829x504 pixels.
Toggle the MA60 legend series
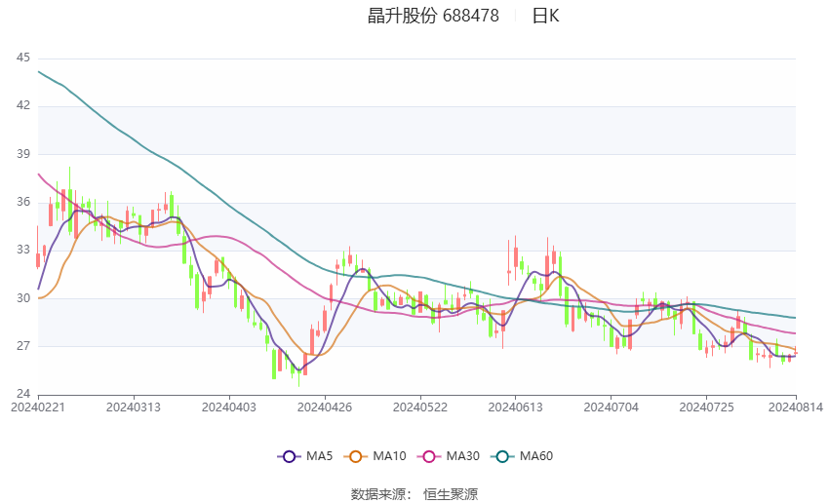click(522, 456)
